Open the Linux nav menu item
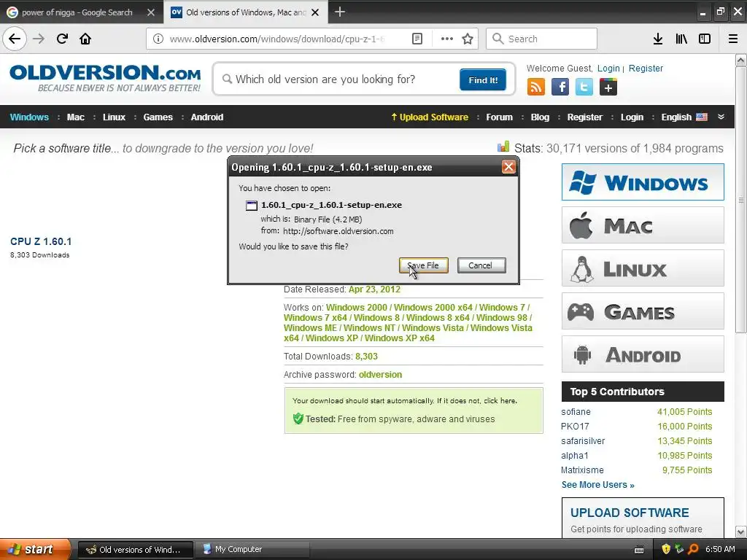Image resolution: width=747 pixels, height=560 pixels. pos(115,117)
